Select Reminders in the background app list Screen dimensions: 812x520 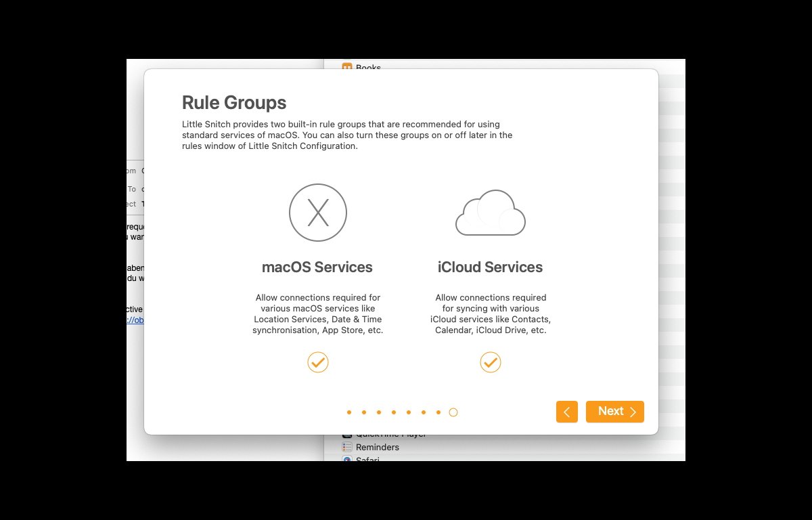[x=378, y=447]
